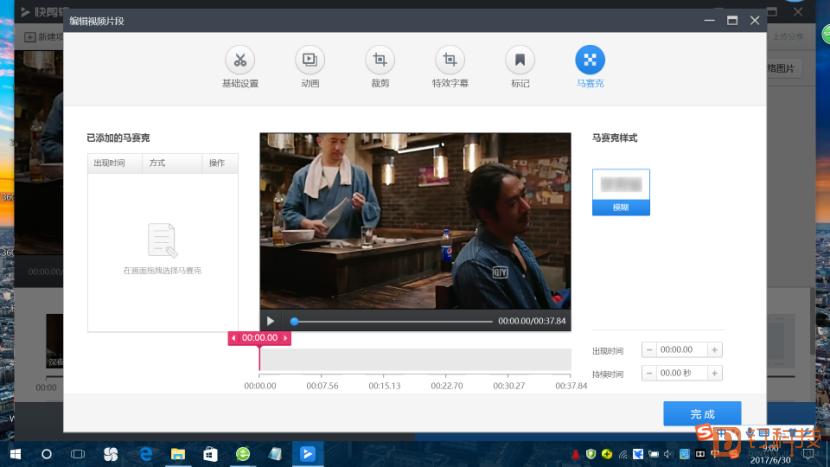The image size is (830, 467).
Task: Switch to the blue video editor taskbar icon
Action: coord(308,454)
